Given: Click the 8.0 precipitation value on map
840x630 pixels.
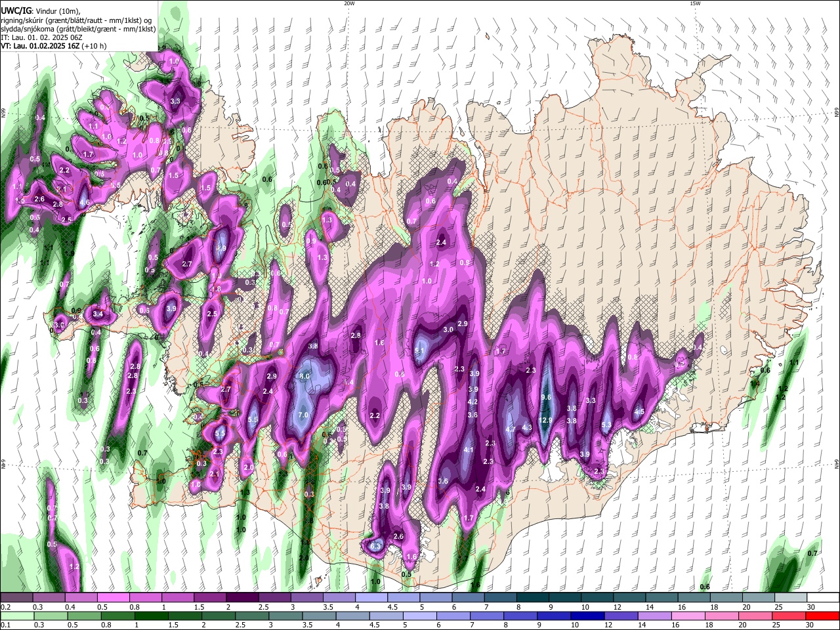Looking at the screenshot, I should click(x=304, y=376).
